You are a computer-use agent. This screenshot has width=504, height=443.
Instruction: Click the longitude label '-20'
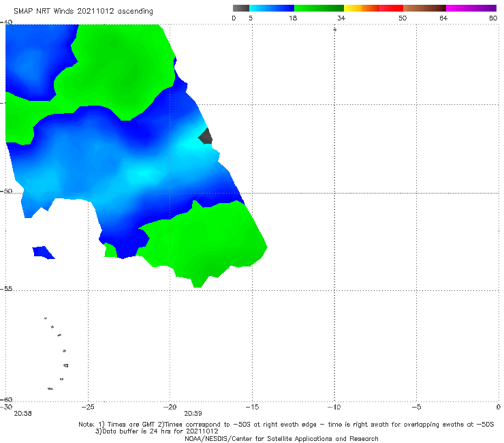170,407
